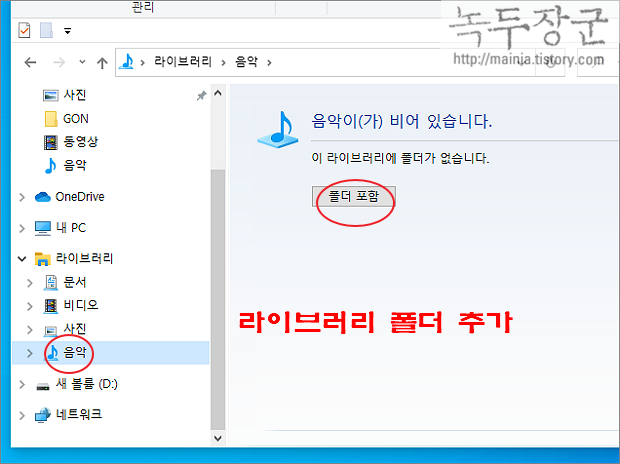620x464 pixels.
Task: Unpin 사진 using the pin icon
Action: click(202, 95)
